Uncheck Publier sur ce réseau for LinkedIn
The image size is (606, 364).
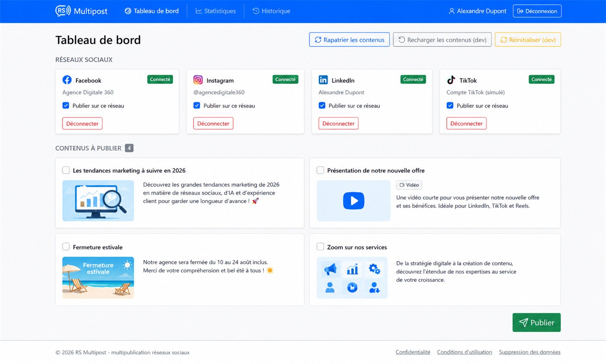pyautogui.click(x=322, y=105)
